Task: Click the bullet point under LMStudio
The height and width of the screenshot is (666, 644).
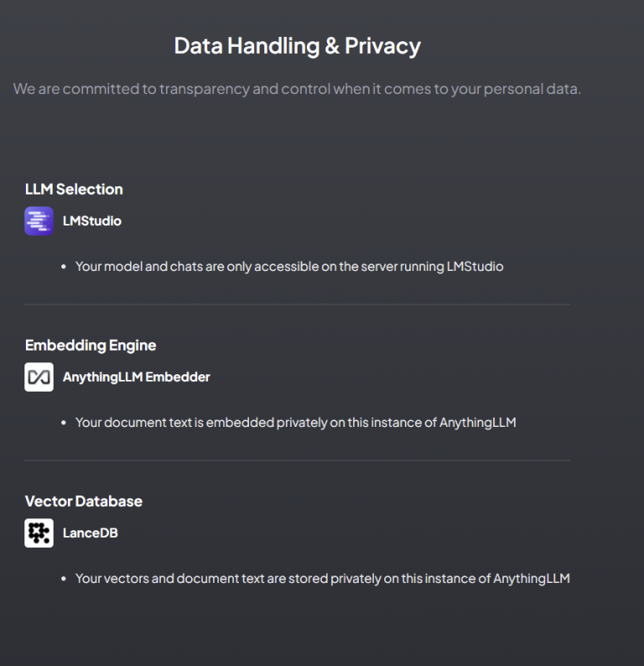Action: pyautogui.click(x=64, y=267)
